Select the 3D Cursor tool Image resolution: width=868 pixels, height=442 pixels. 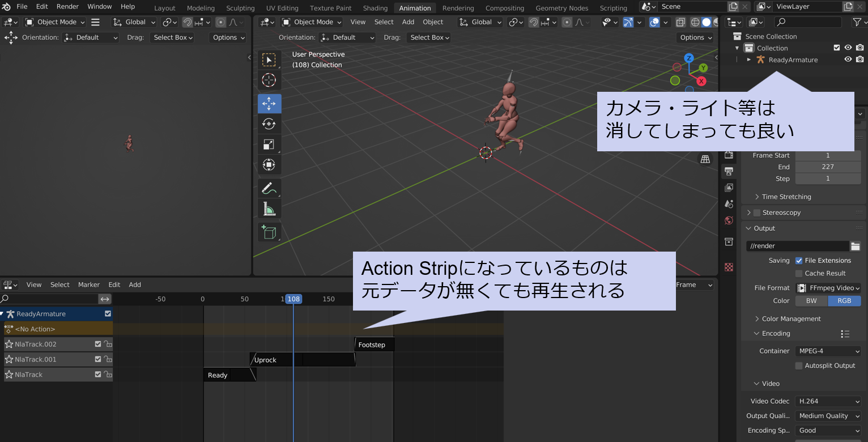[x=269, y=80]
